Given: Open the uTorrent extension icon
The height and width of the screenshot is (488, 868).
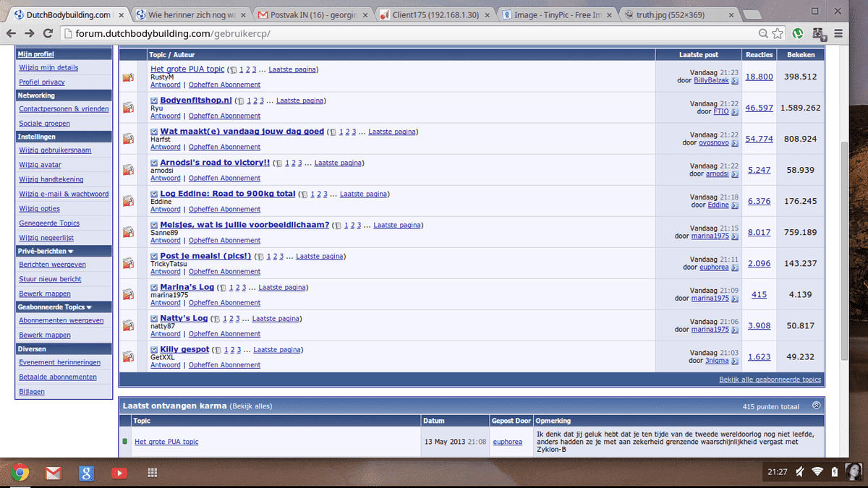Looking at the screenshot, I should [x=798, y=33].
